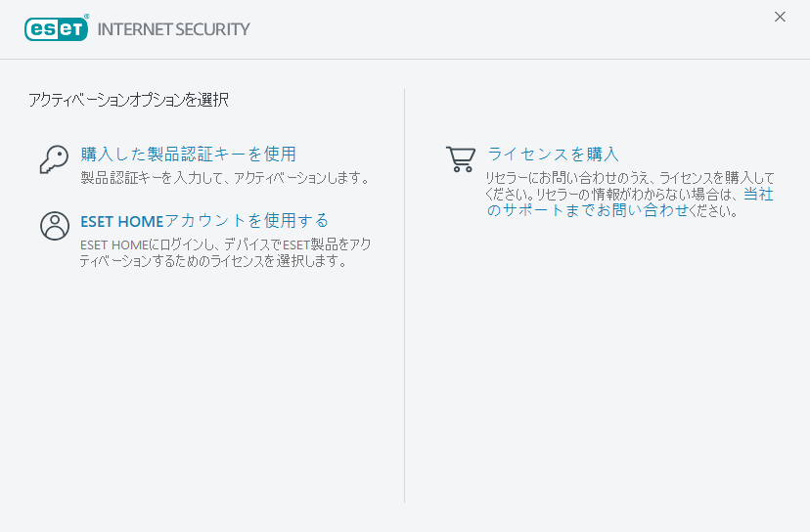Click the vertical divider between the columns
This screenshot has width=810, height=532.
(x=405, y=293)
